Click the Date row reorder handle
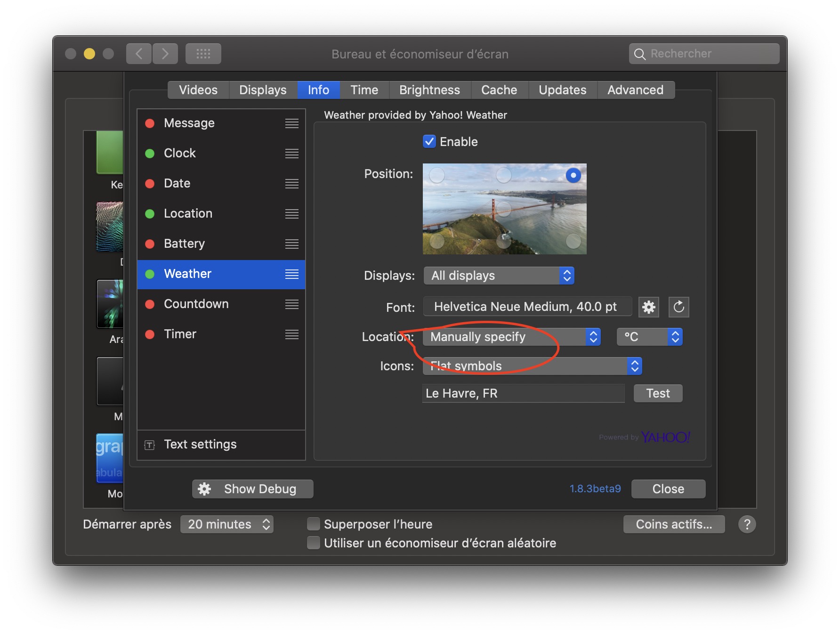This screenshot has width=840, height=635. coord(292,184)
